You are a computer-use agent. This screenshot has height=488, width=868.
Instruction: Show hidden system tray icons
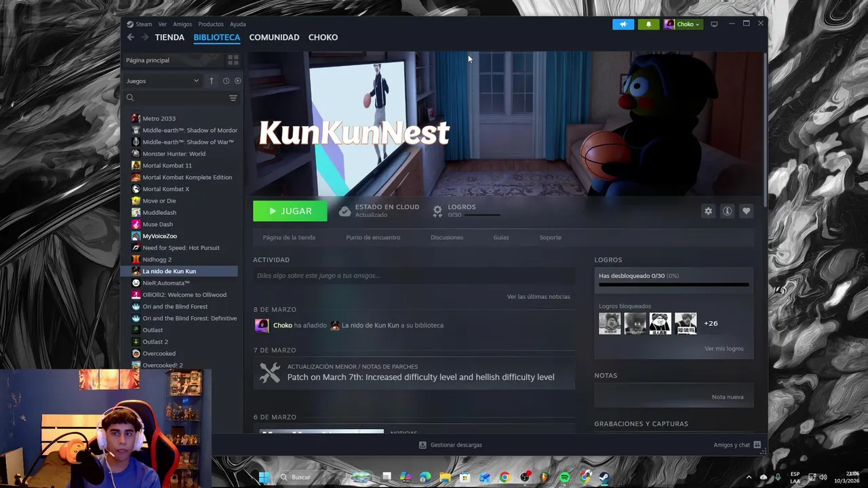click(749, 477)
